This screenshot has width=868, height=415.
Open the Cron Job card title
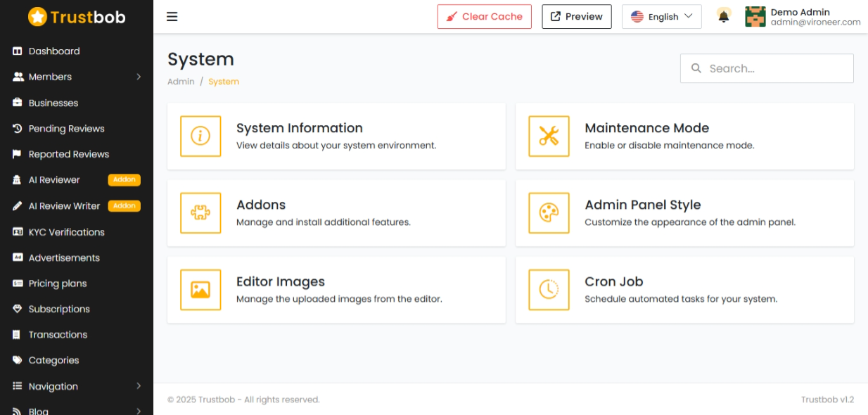click(614, 281)
